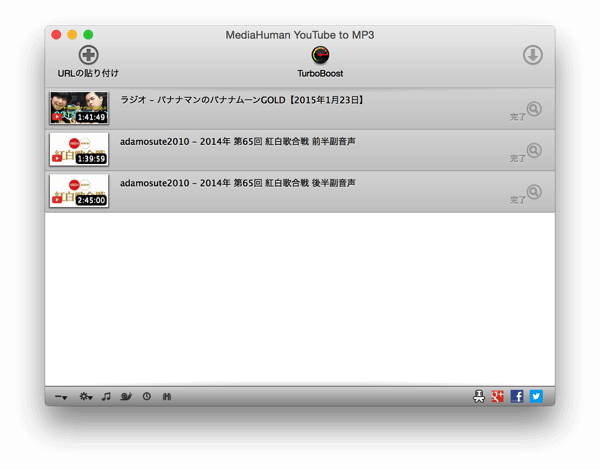600x470 pixels.
Task: Locate the バナナムーンGOLD file via magnifier icon
Action: coord(534,109)
